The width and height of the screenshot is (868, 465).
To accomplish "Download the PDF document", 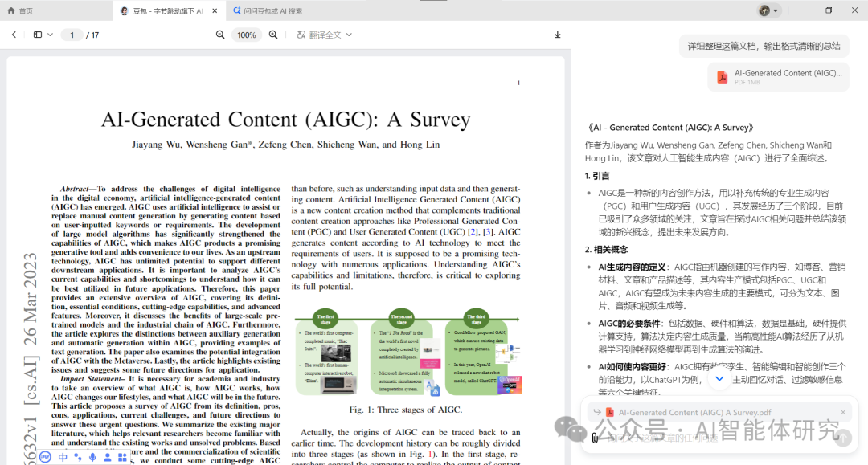I will (558, 35).
